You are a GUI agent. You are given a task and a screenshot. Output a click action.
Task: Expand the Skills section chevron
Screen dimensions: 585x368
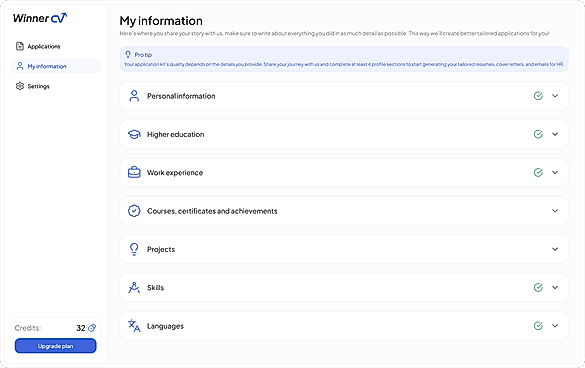(555, 287)
